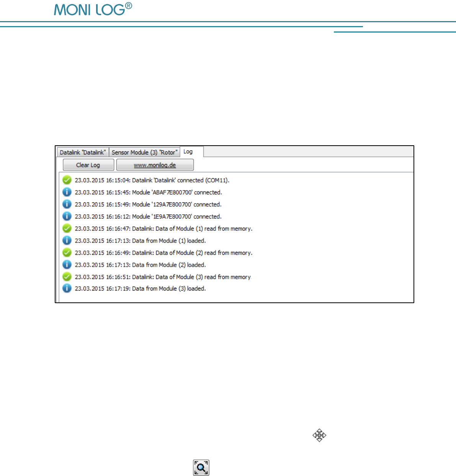
Task: Click the MONI LOG logo
Action: (x=93, y=9)
